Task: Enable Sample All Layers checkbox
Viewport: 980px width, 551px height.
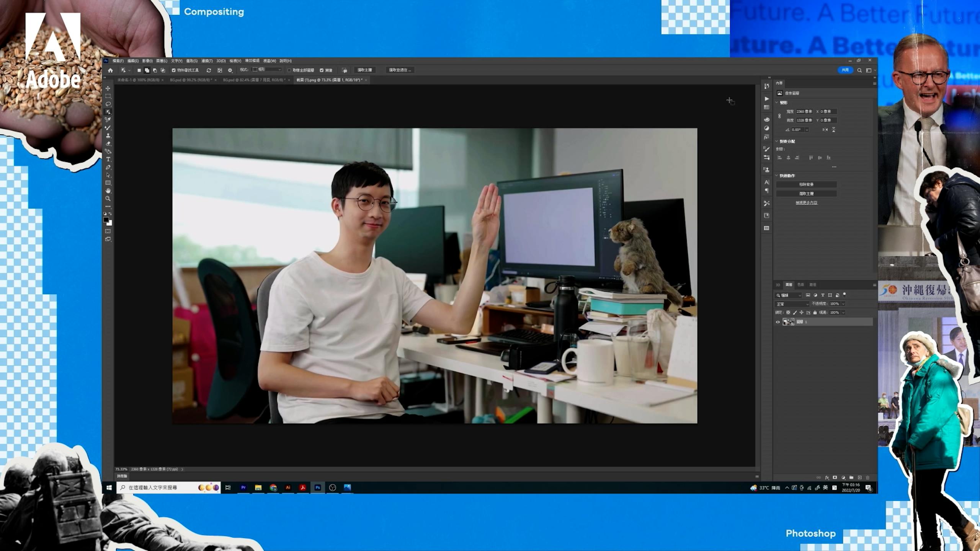Action: [289, 70]
